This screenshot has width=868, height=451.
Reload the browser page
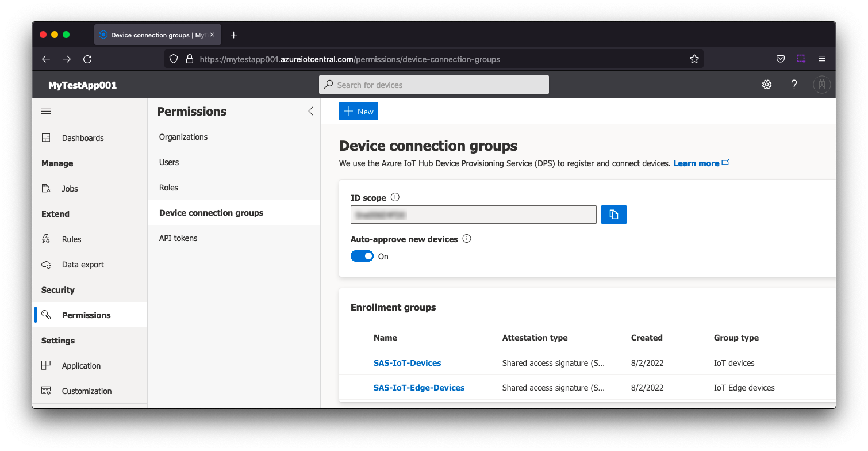coord(87,59)
